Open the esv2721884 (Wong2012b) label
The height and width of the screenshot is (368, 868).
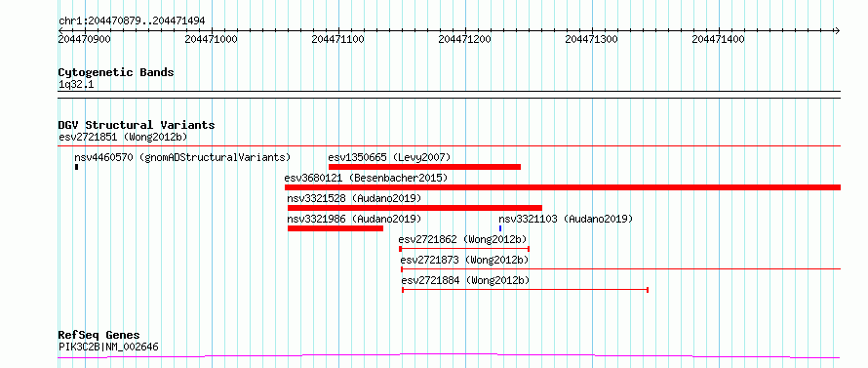click(x=466, y=280)
